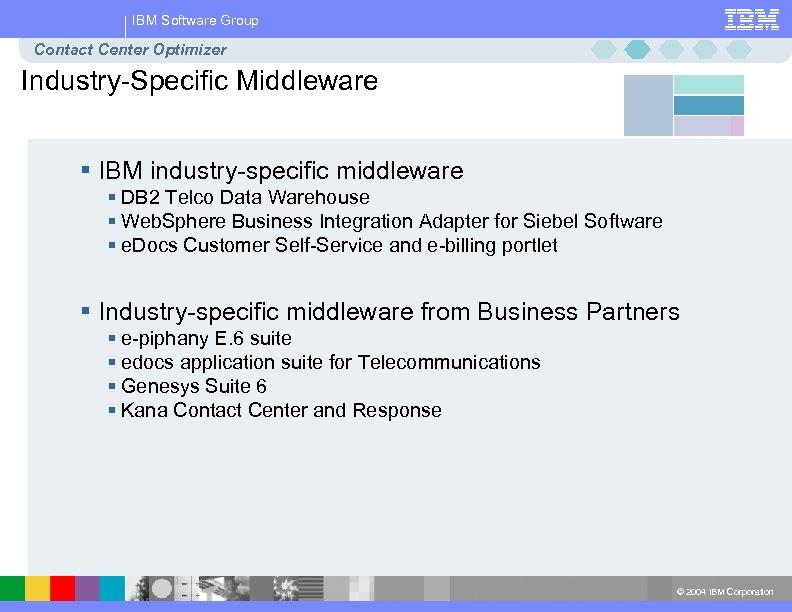Click the red square in the footer strip
Image resolution: width=792 pixels, height=612 pixels.
pyautogui.click(x=63, y=588)
